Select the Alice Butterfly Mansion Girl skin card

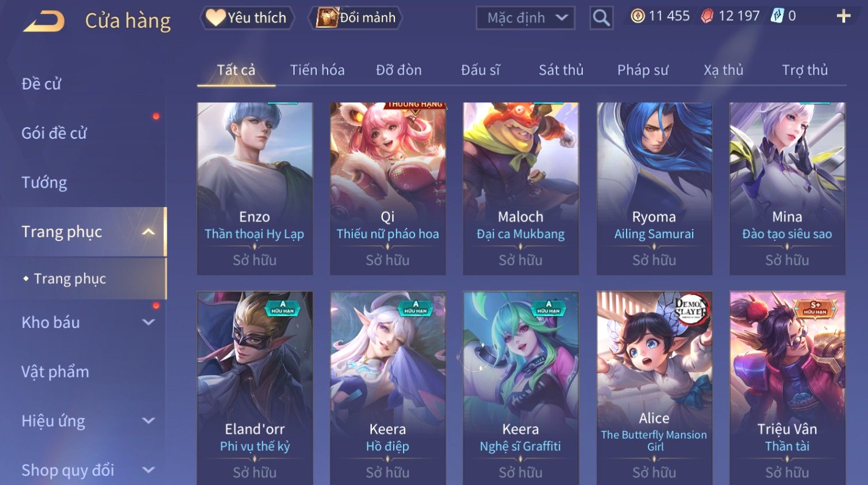tap(654, 388)
